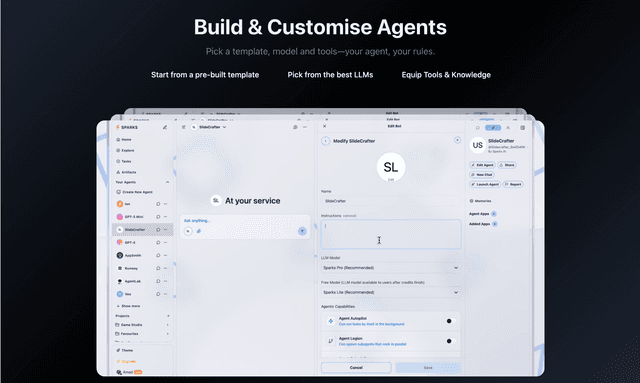The image size is (640, 383).
Task: Select the Equip Tools & Knowledge tab
Action: click(446, 75)
